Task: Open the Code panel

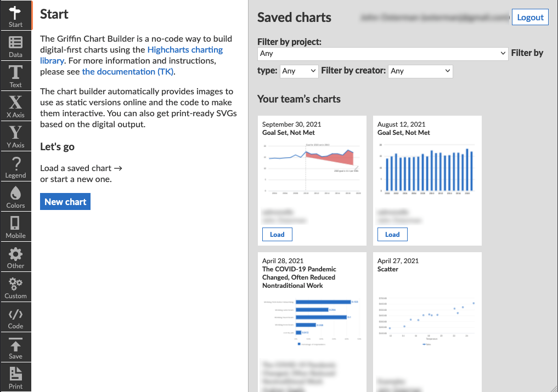Action: pyautogui.click(x=15, y=317)
